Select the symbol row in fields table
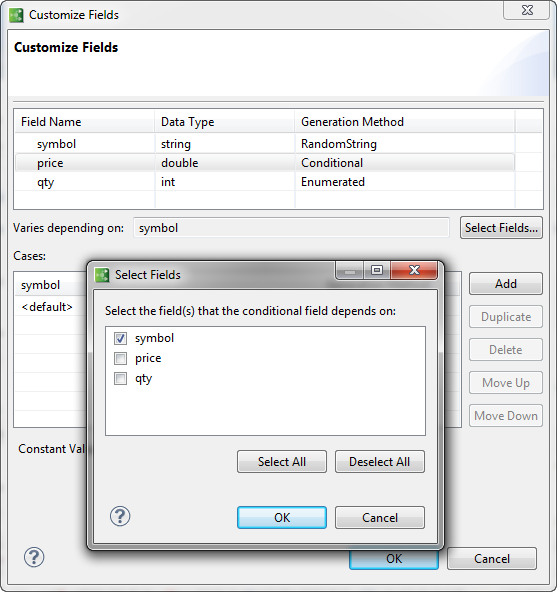 265,144
